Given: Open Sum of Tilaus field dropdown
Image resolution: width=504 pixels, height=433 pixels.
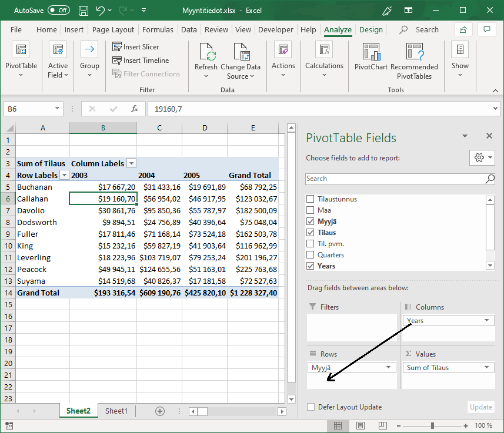Looking at the screenshot, I should click(x=486, y=368).
